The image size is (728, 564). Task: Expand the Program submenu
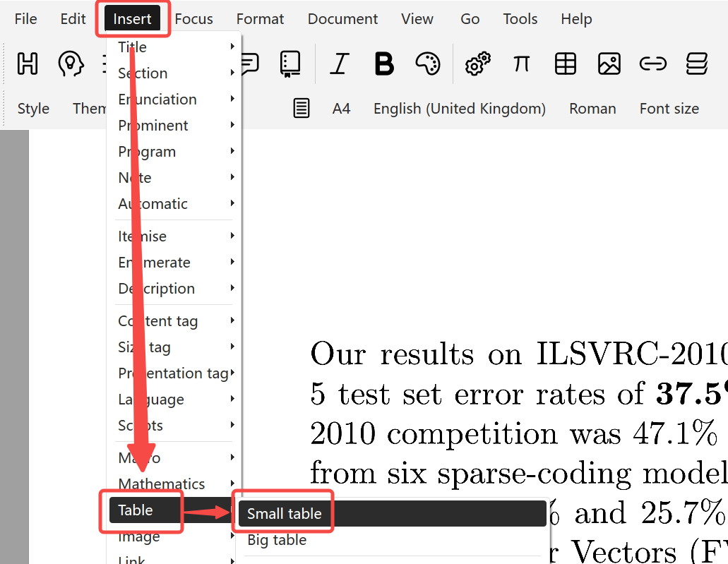pos(174,151)
